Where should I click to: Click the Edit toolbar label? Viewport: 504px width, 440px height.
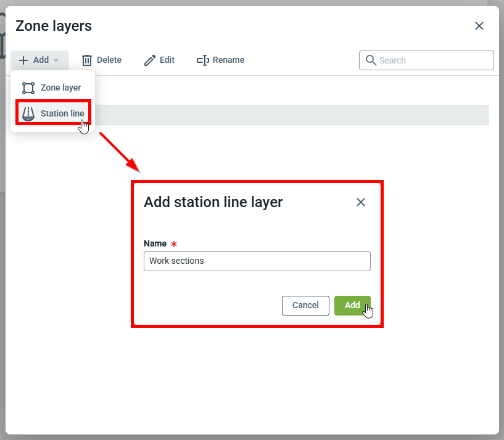pyautogui.click(x=167, y=60)
